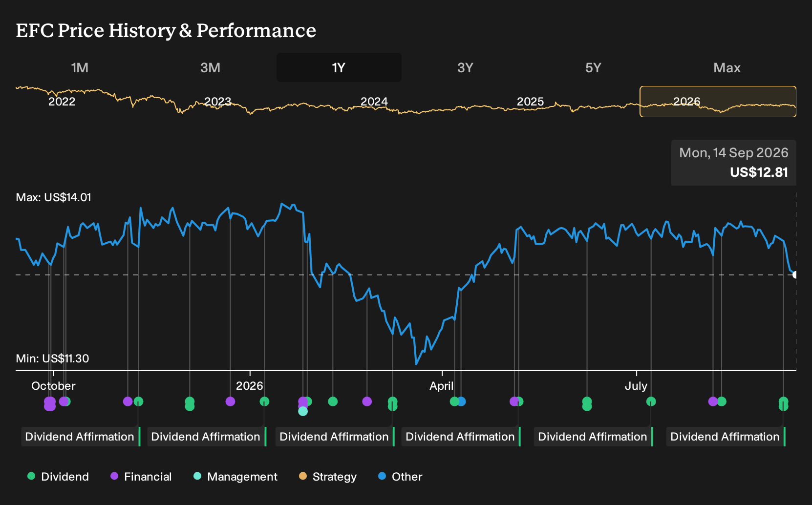Click the highlighted 2026 range selector box
The height and width of the screenshot is (505, 812).
coord(718,102)
